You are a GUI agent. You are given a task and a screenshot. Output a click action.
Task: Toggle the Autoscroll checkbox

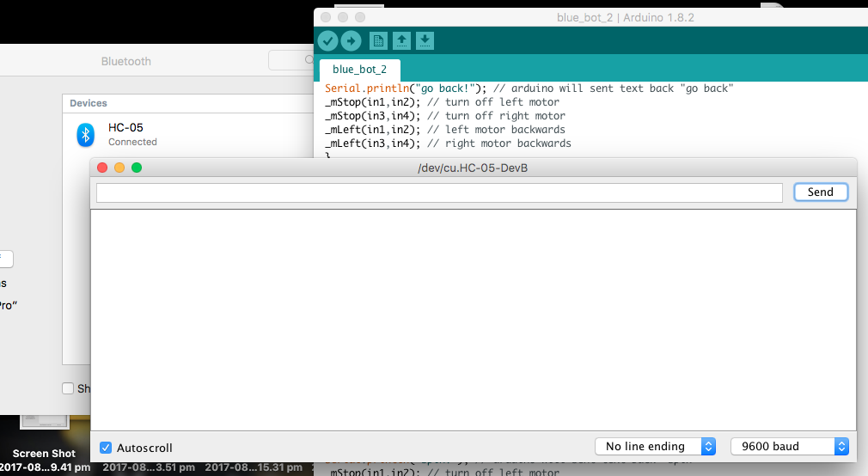[106, 448]
